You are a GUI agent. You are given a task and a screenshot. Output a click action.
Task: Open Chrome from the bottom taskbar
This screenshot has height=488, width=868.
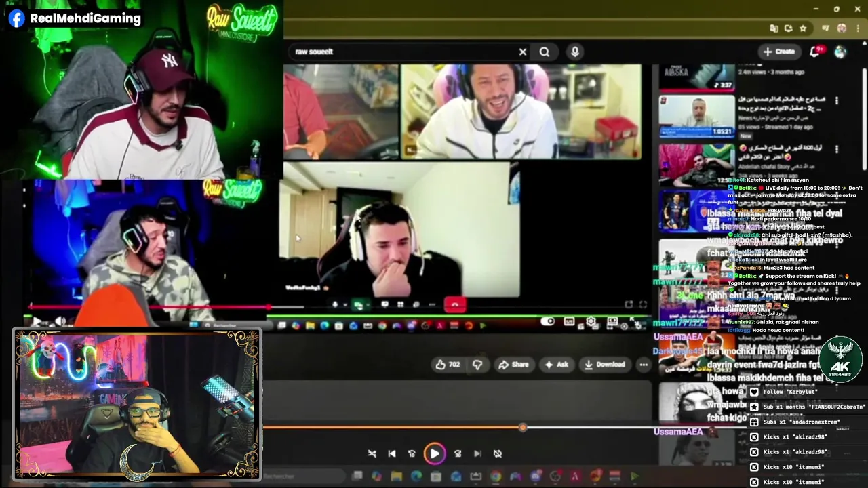(496, 476)
